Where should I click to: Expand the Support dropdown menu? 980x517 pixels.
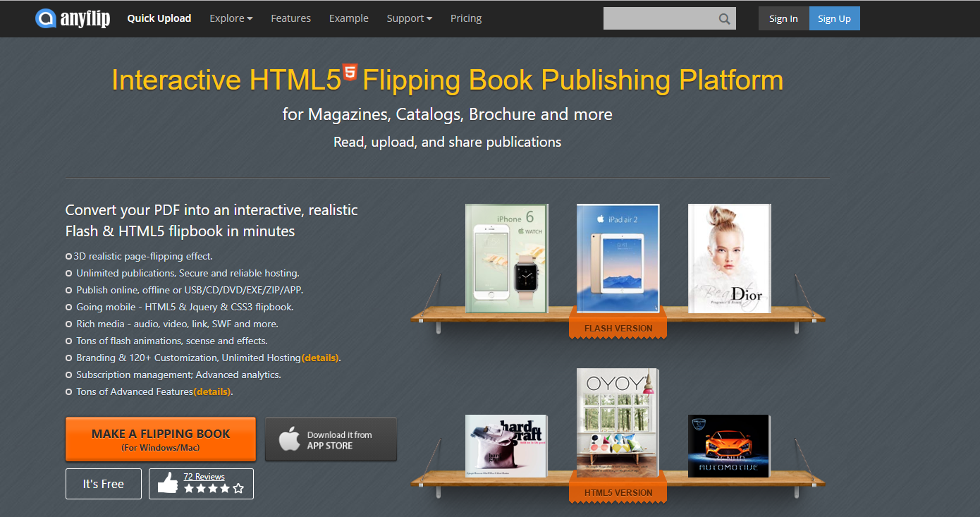[x=410, y=18]
